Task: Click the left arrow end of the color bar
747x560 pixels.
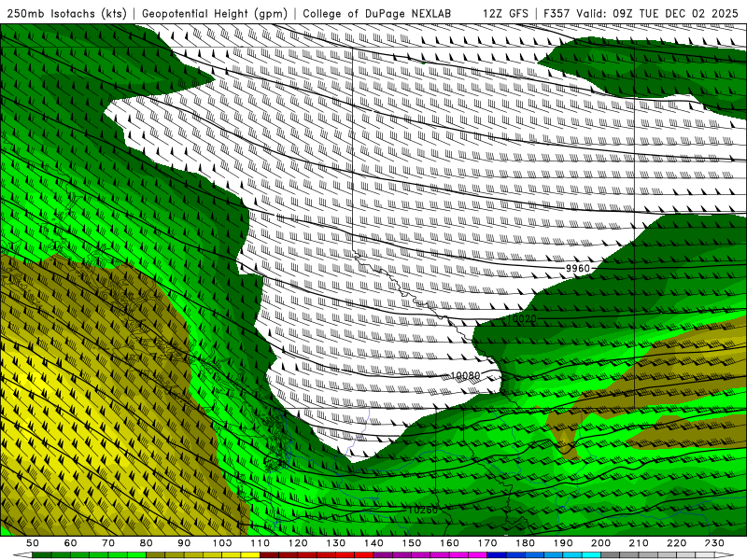Action: tap(22, 555)
